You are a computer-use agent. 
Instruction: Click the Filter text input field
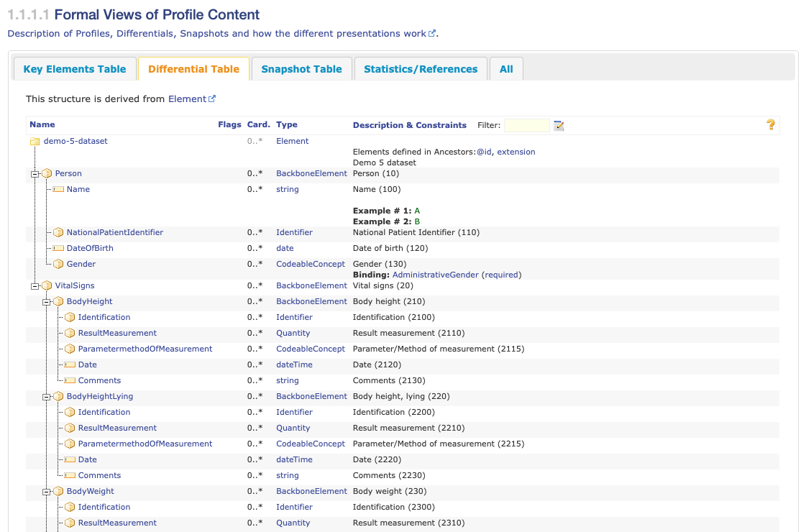pos(526,126)
